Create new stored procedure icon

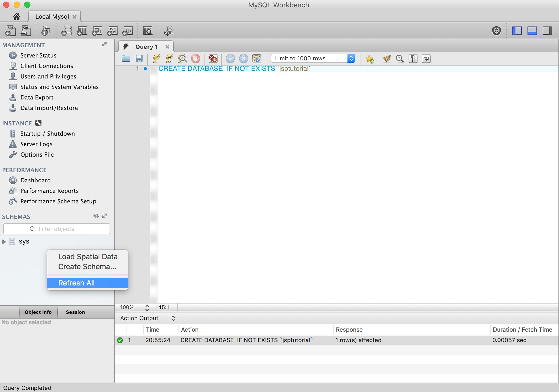pyautogui.click(x=112, y=31)
